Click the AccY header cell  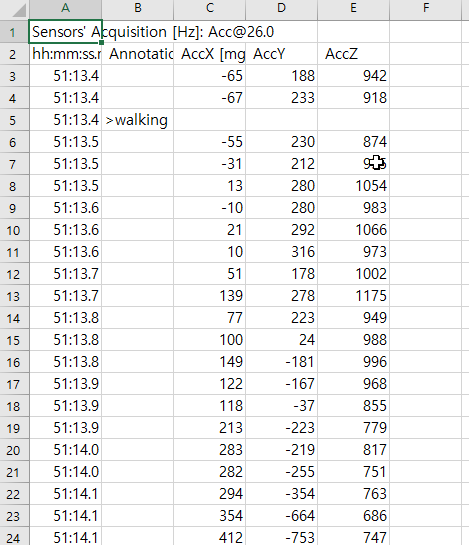[x=282, y=54]
